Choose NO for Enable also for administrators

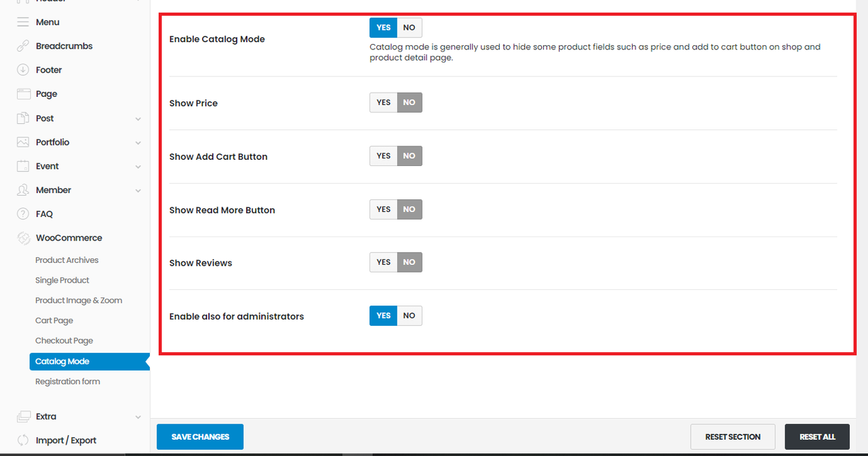coord(410,316)
